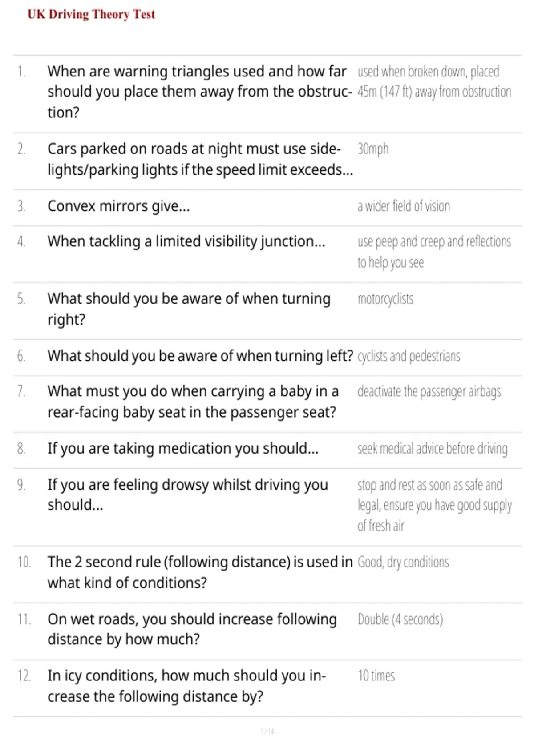Click the 'Good, dry conditions' answer
The height and width of the screenshot is (756, 534).
coord(403,562)
